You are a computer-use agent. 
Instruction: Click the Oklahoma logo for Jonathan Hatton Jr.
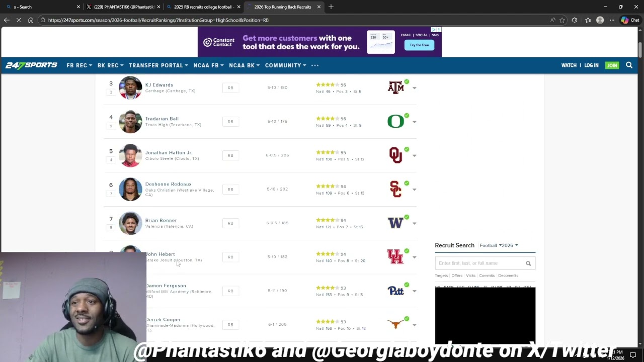(x=396, y=155)
